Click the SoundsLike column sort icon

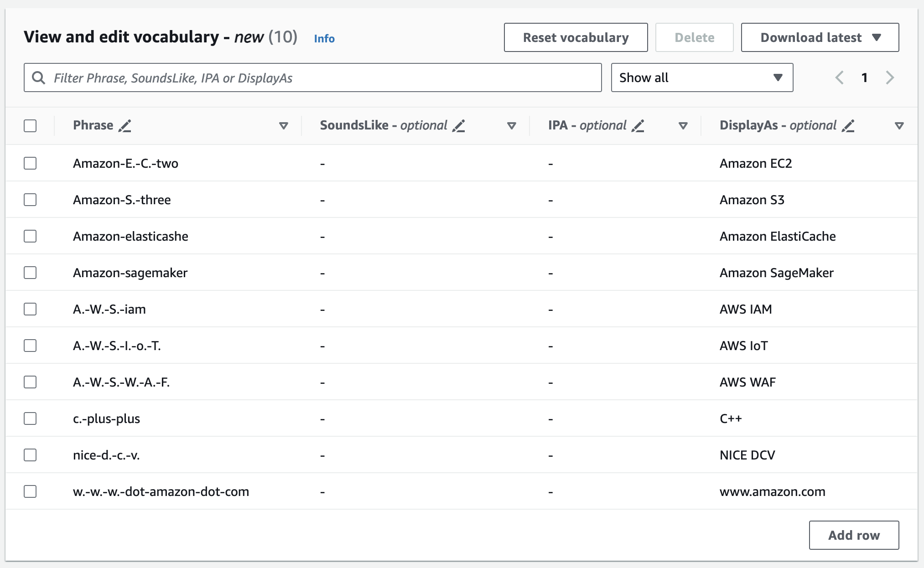pos(515,125)
